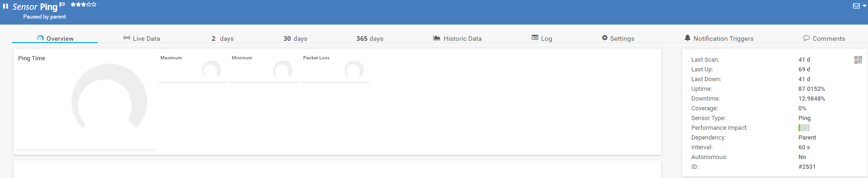This screenshot has height=178, width=868.
Task: Open the 365 days tab
Action: [x=370, y=38]
